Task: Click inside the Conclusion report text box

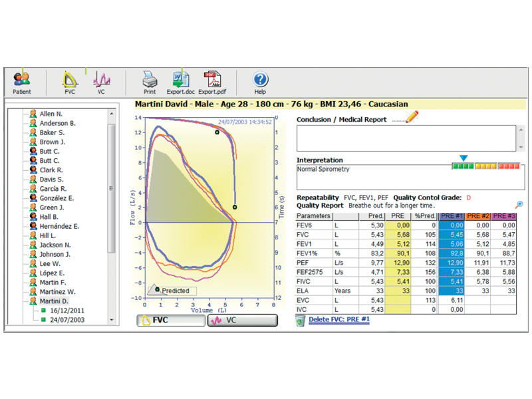Action: [406, 138]
